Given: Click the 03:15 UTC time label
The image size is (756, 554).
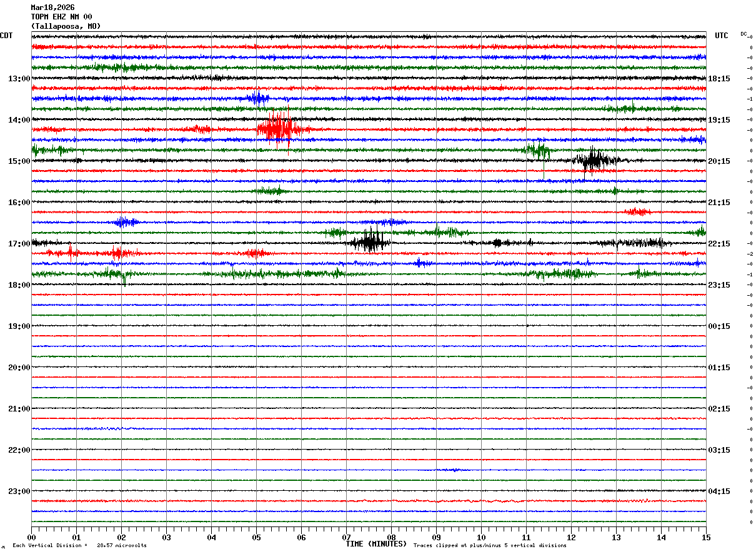Looking at the screenshot, I should [719, 450].
